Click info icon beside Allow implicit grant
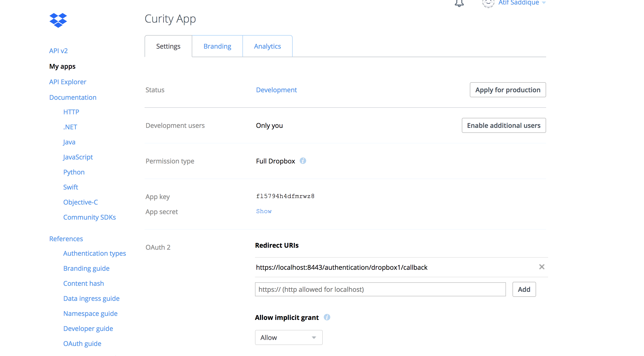This screenshot has height=356, width=644. (327, 317)
